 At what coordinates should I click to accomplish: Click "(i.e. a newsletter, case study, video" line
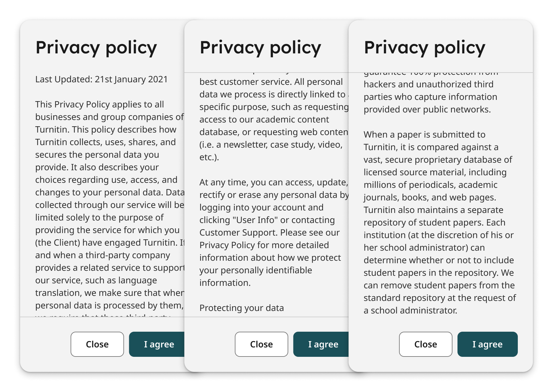click(x=271, y=144)
